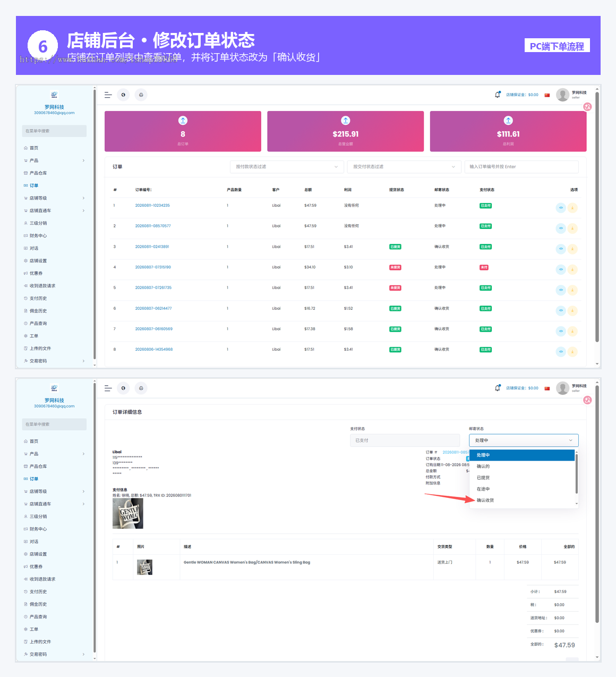616x677 pixels.
Task: Open the user avatar on the order list screen
Action: [562, 95]
